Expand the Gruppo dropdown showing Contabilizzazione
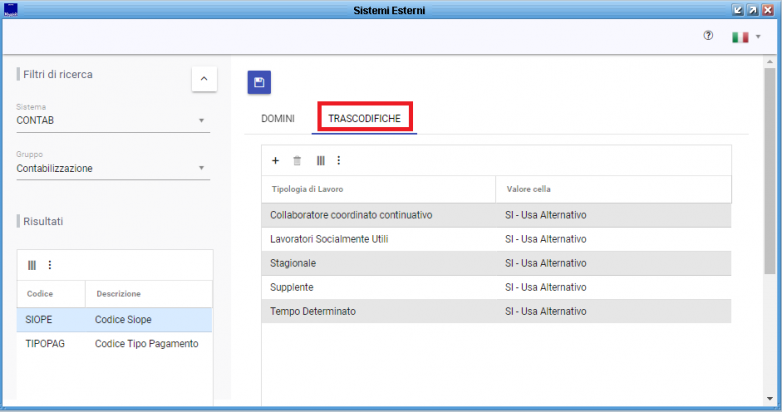Viewport: 782px width, 412px height. pos(201,168)
